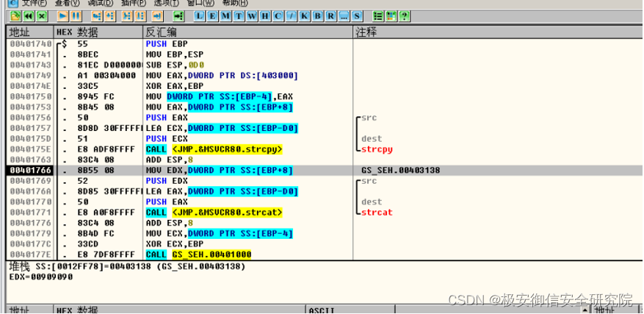
Task: Click the EDX=00909090 info line
Action: pyautogui.click(x=41, y=277)
